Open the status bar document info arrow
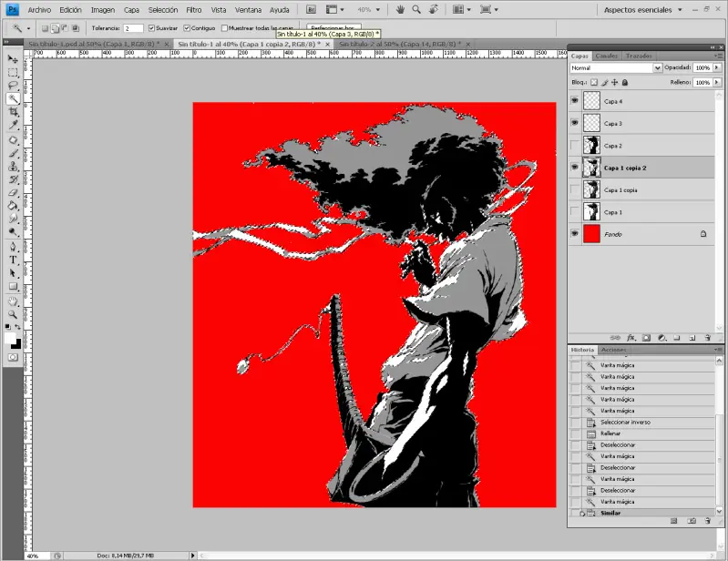The width and height of the screenshot is (728, 561). (192, 556)
